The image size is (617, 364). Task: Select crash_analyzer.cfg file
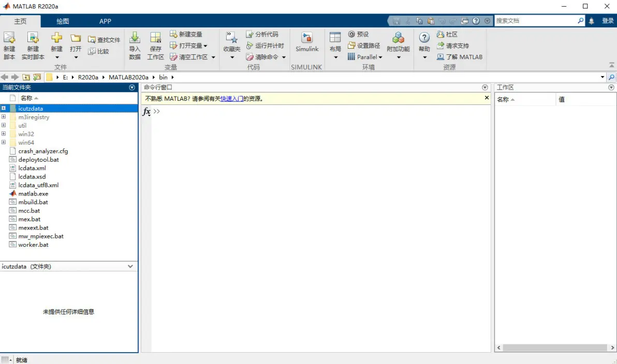point(43,151)
